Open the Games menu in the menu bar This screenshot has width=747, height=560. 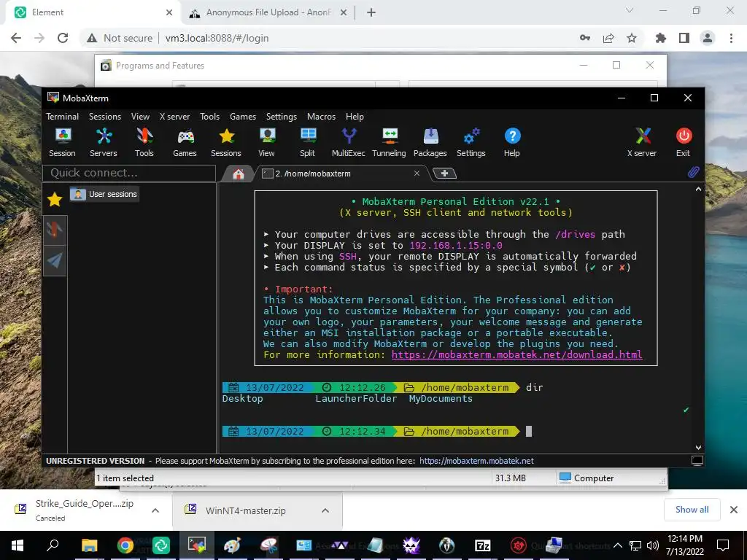tap(243, 117)
